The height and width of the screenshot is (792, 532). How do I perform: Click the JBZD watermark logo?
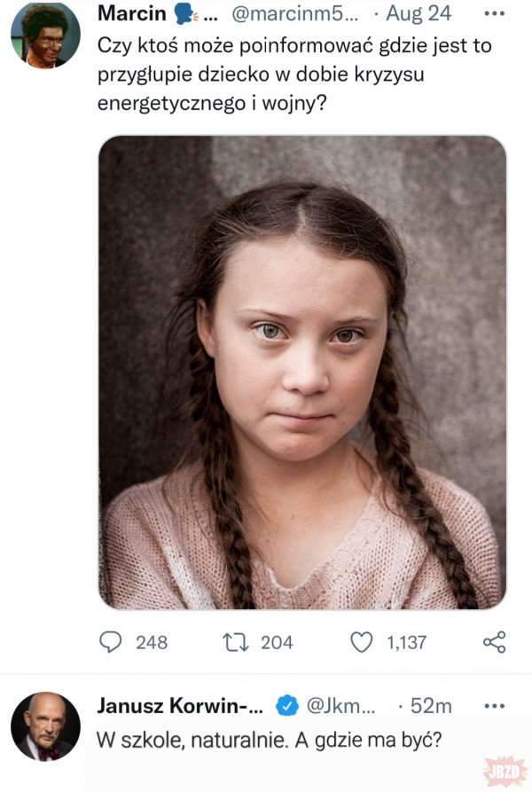click(x=506, y=768)
